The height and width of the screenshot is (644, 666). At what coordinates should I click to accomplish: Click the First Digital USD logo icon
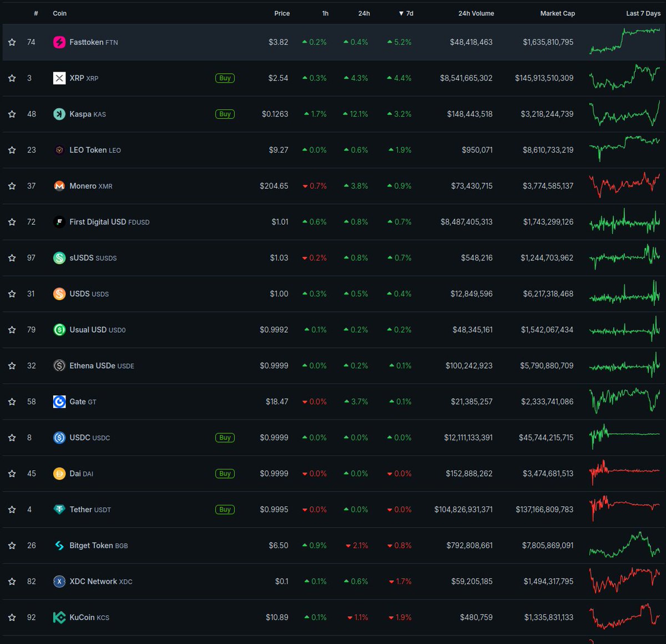59,222
